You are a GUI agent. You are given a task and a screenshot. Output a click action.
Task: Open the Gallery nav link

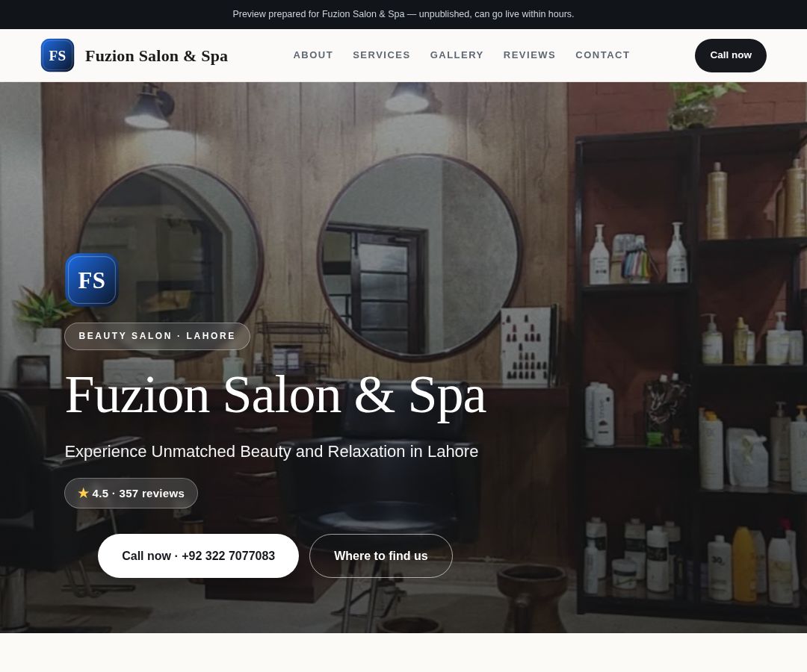(457, 55)
